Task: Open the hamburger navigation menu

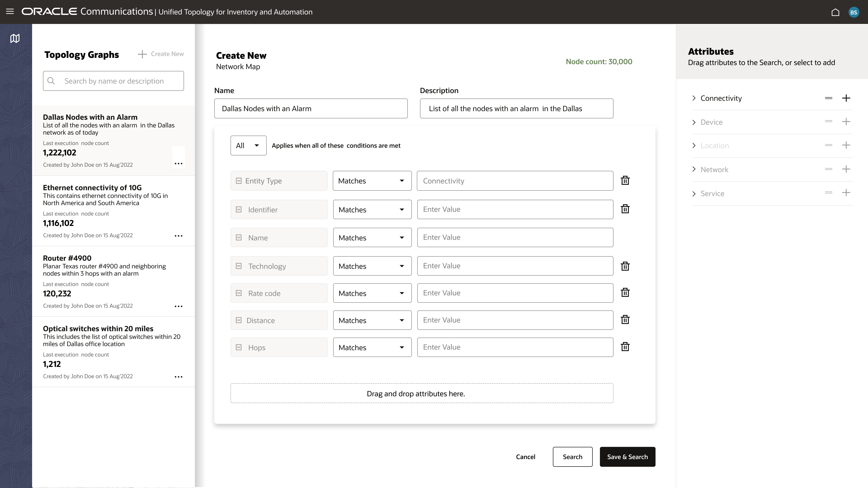Action: click(10, 12)
